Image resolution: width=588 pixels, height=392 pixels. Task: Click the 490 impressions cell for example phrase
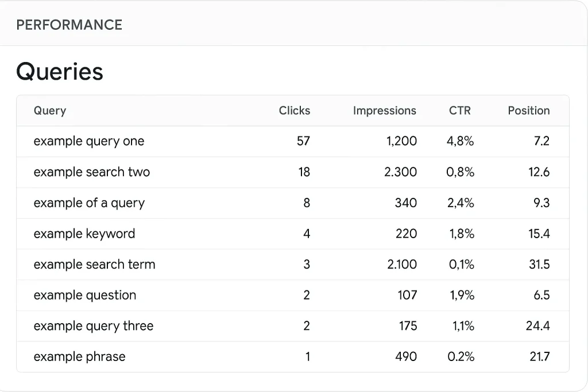tap(406, 356)
